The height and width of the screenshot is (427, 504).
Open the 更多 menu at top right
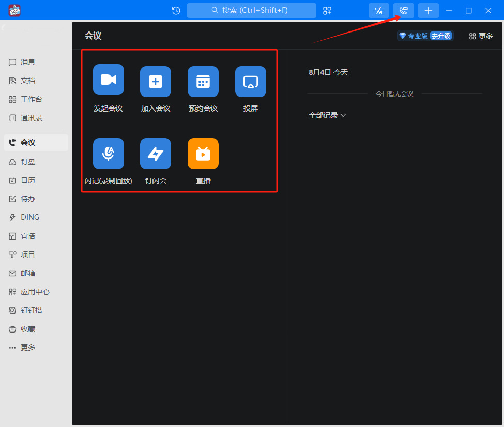pyautogui.click(x=481, y=36)
